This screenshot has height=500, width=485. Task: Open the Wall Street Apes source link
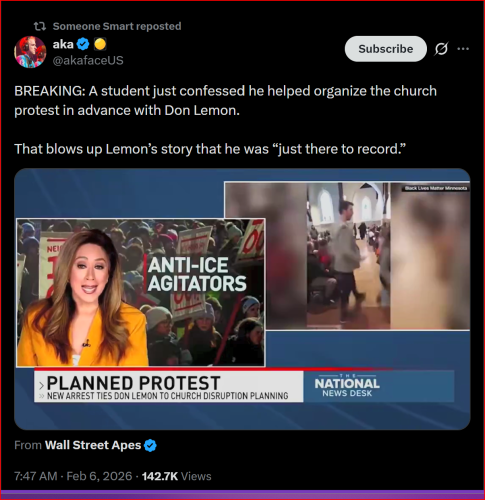coord(93,445)
